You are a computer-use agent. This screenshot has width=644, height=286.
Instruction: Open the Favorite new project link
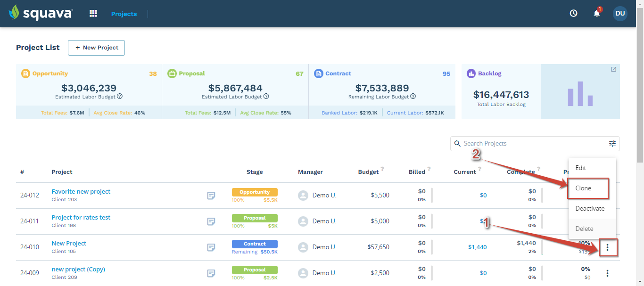pyautogui.click(x=81, y=192)
